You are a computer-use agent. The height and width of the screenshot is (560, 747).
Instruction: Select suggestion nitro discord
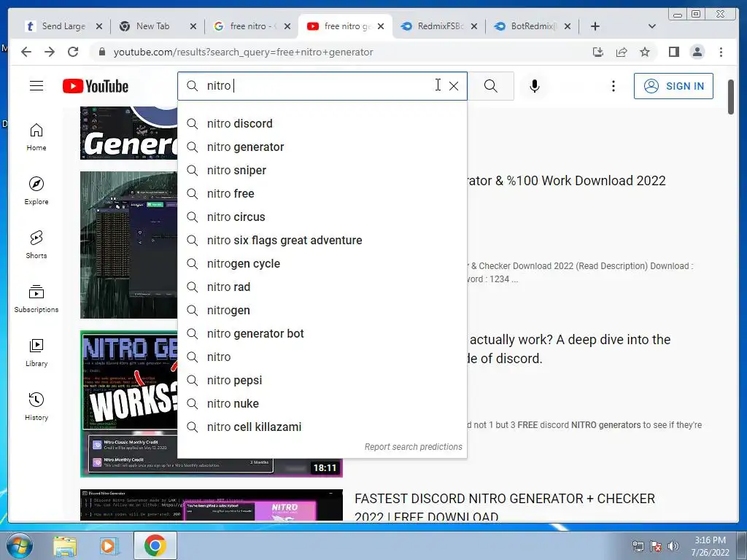[322, 123]
